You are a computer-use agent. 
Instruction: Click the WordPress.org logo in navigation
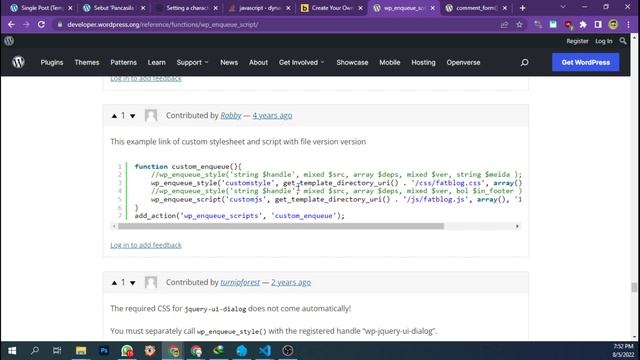click(x=18, y=62)
